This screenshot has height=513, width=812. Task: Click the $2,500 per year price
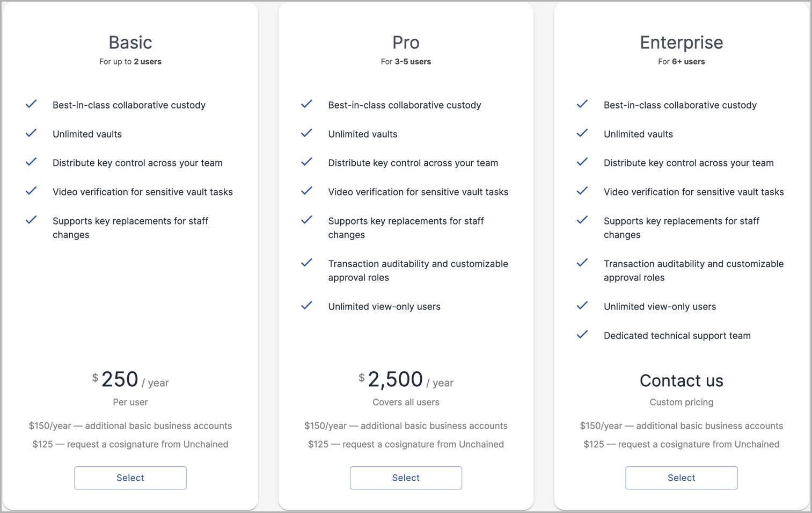pyautogui.click(x=406, y=380)
